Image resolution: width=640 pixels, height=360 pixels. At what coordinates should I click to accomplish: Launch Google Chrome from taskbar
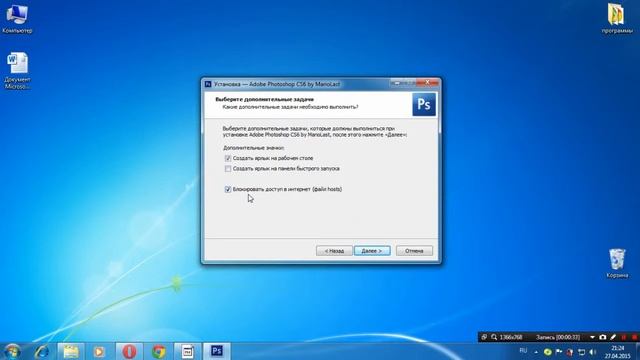(x=159, y=351)
